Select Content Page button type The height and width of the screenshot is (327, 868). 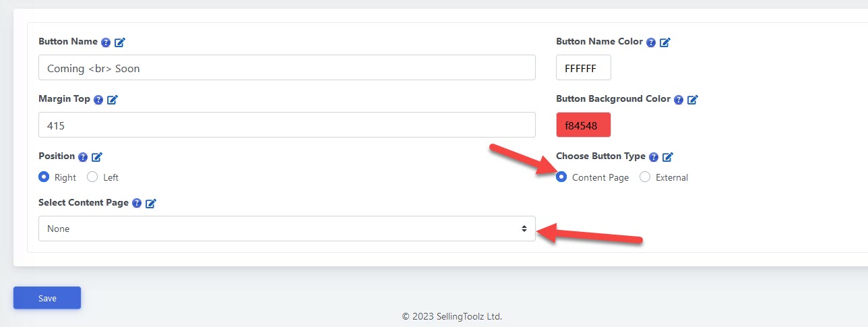(x=562, y=177)
